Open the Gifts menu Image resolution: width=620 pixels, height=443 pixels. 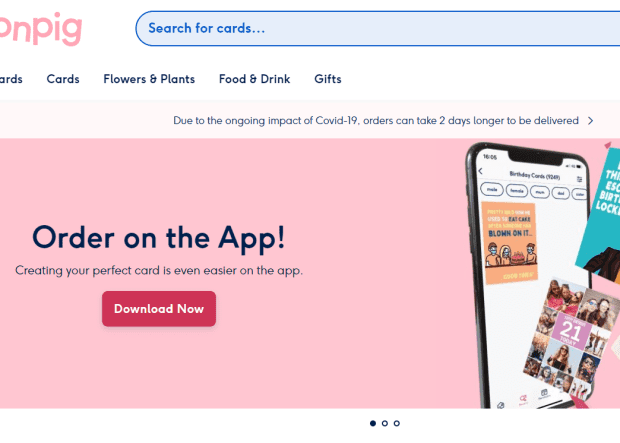328,79
